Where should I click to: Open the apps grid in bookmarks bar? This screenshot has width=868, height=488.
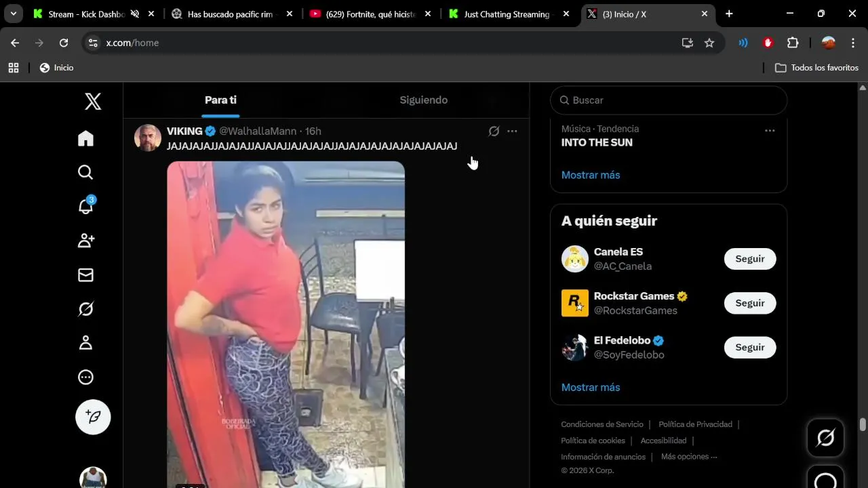click(14, 68)
